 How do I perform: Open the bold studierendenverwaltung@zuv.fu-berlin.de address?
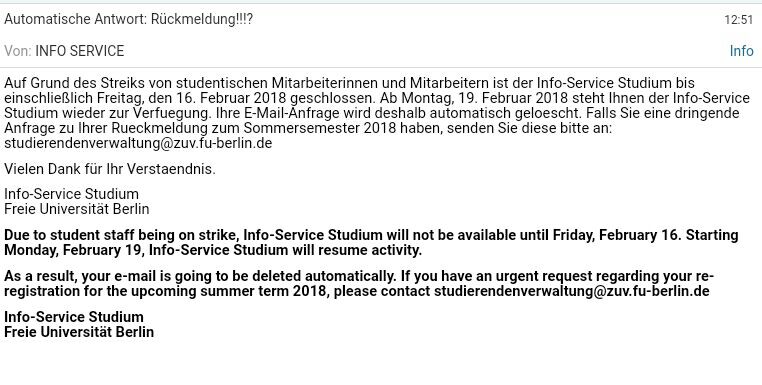572,291
